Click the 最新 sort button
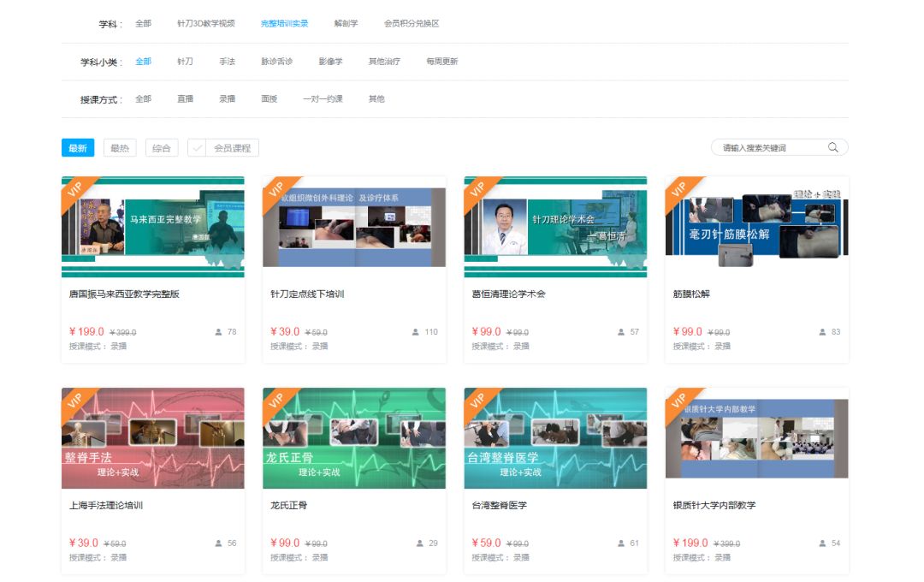This screenshot has height=582, width=924. pyautogui.click(x=78, y=148)
